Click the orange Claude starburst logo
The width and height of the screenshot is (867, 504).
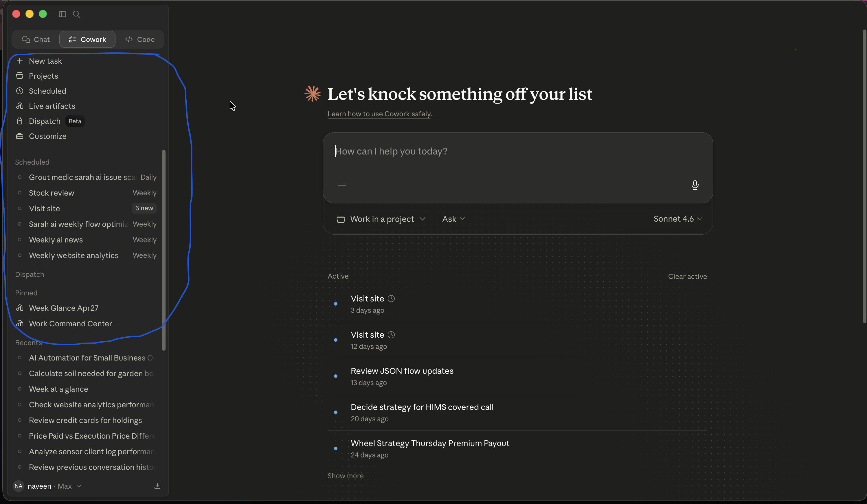tap(313, 93)
